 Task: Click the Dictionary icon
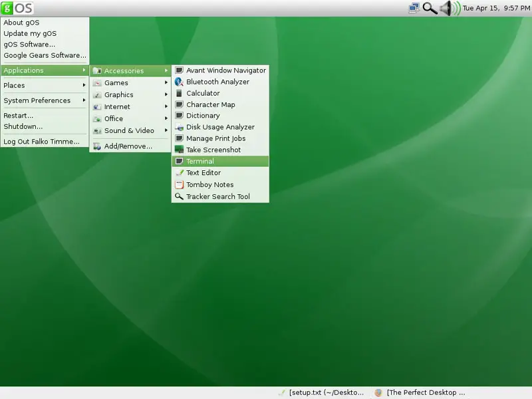[x=179, y=115]
